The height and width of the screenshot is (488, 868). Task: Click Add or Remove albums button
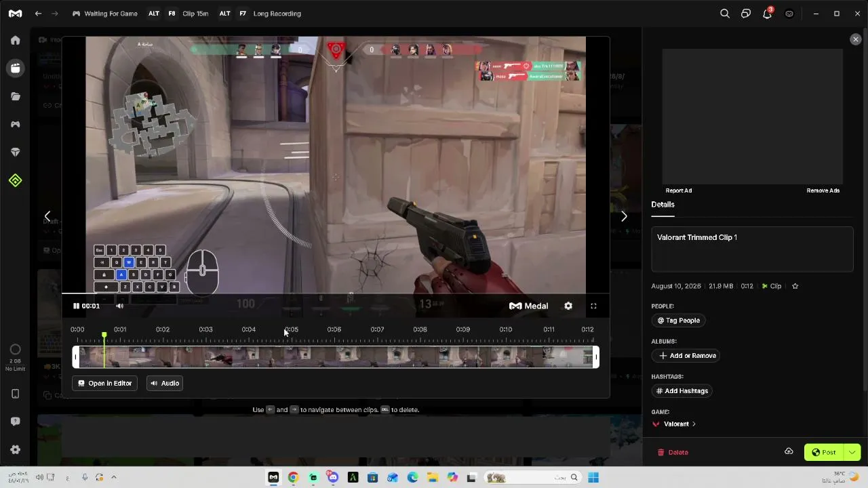(687, 355)
